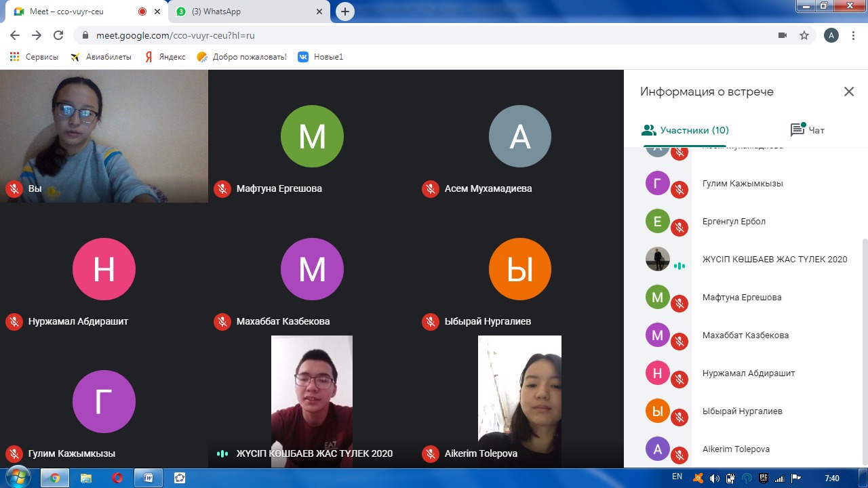Screen dimensions: 868x488
Task: Close the meeting information panel
Action: (848, 91)
